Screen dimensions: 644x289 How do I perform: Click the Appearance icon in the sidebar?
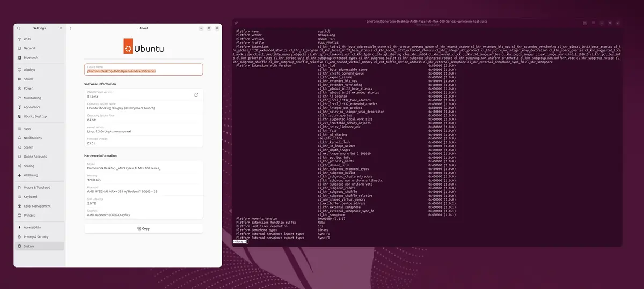click(19, 107)
